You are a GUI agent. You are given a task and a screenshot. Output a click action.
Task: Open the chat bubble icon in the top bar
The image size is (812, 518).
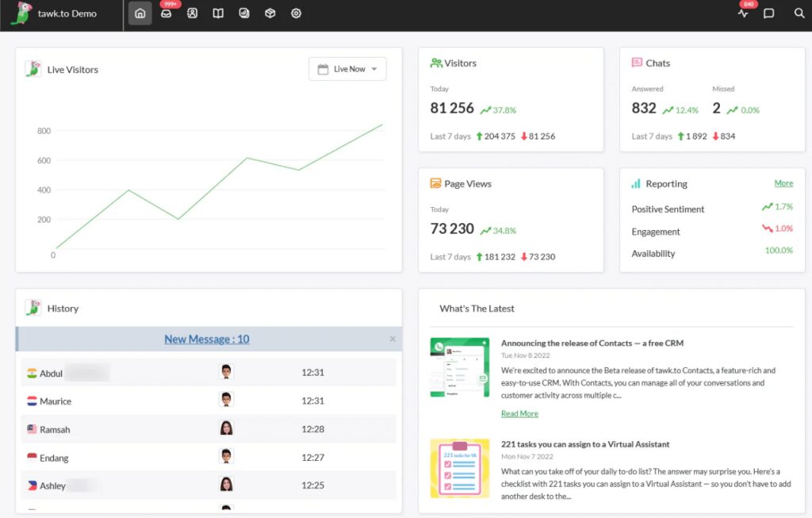tap(770, 13)
